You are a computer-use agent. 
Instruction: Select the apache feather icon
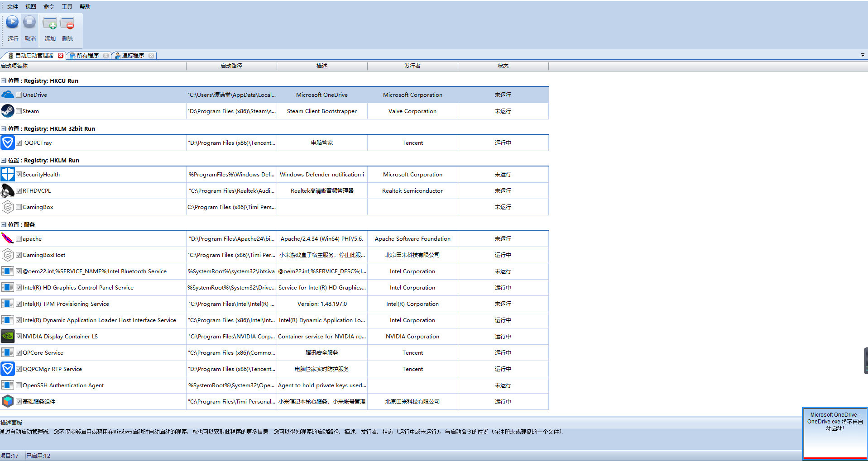tap(8, 238)
